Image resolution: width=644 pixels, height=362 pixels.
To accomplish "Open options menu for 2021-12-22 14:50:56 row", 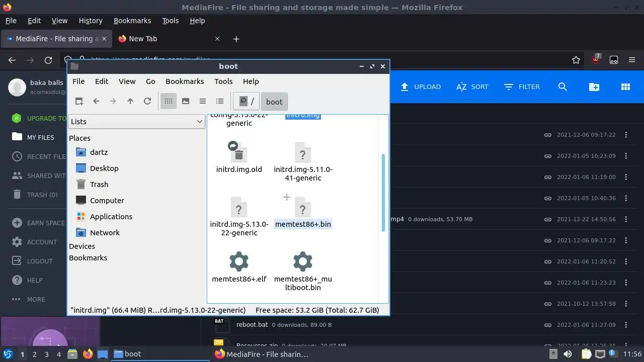I will point(626,219).
